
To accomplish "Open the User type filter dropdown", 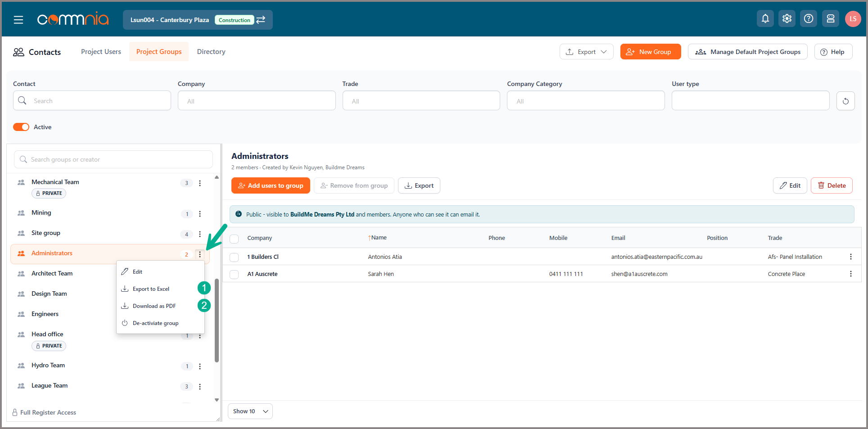I will click(750, 101).
